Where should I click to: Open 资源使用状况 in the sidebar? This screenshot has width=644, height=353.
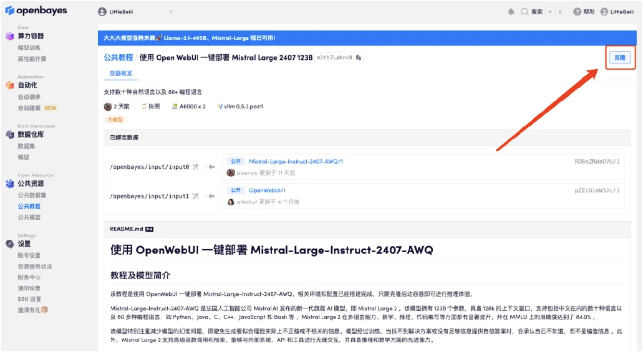tap(35, 266)
